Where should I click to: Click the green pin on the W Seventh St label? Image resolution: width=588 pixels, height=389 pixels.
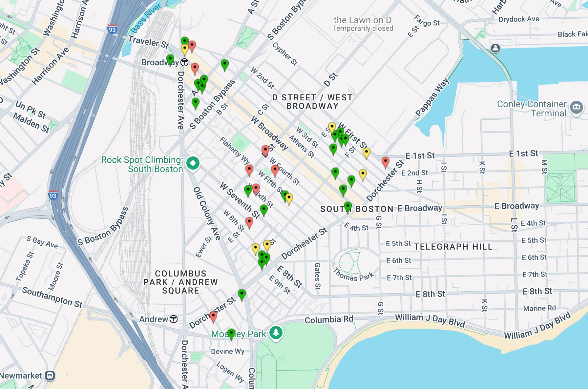(x=264, y=210)
